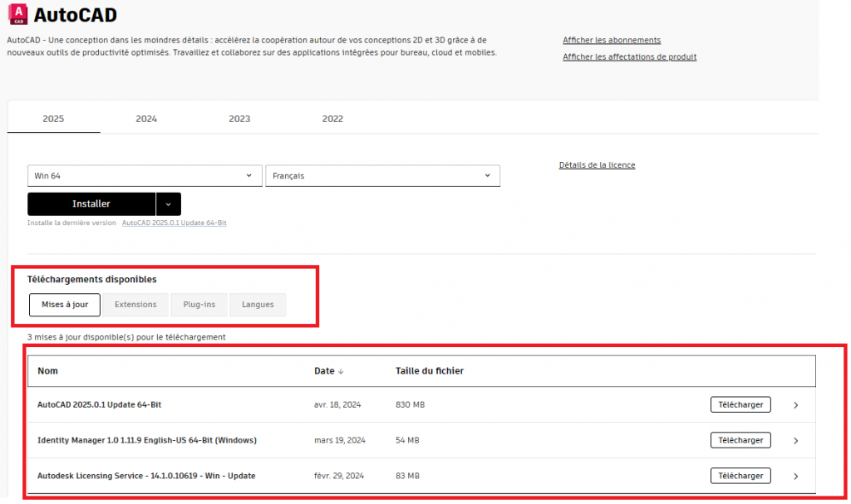Screen dimensions: 851x504
Task: Show the Langues downloads
Action: point(258,305)
